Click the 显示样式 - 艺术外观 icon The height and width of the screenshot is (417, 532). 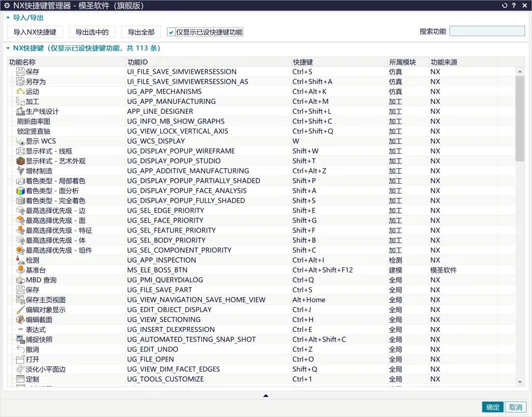[20, 161]
